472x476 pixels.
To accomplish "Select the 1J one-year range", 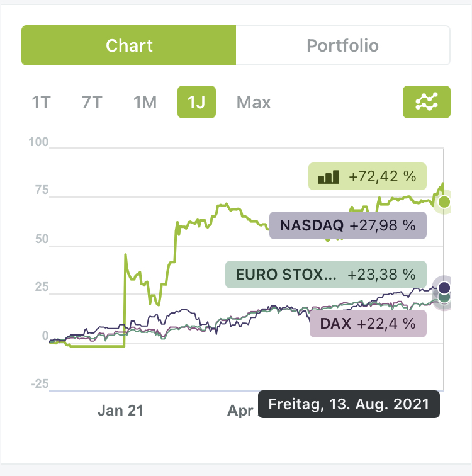I will 196,102.
